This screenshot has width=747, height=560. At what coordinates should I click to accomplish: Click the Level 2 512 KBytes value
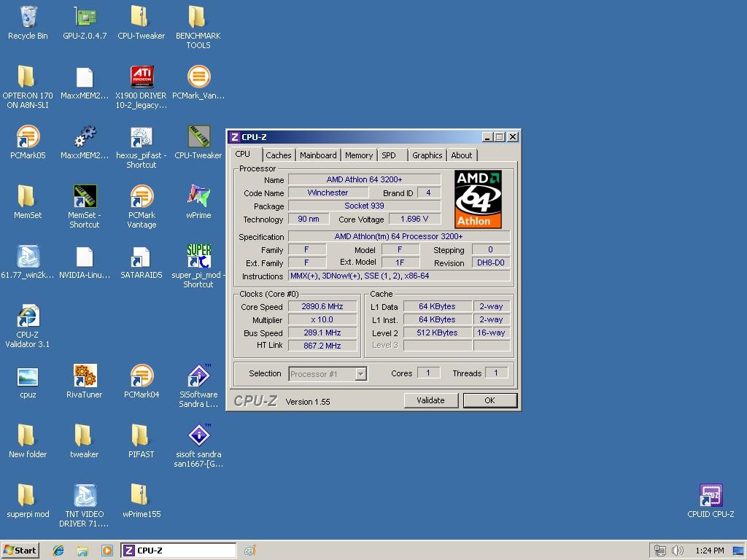(x=438, y=332)
